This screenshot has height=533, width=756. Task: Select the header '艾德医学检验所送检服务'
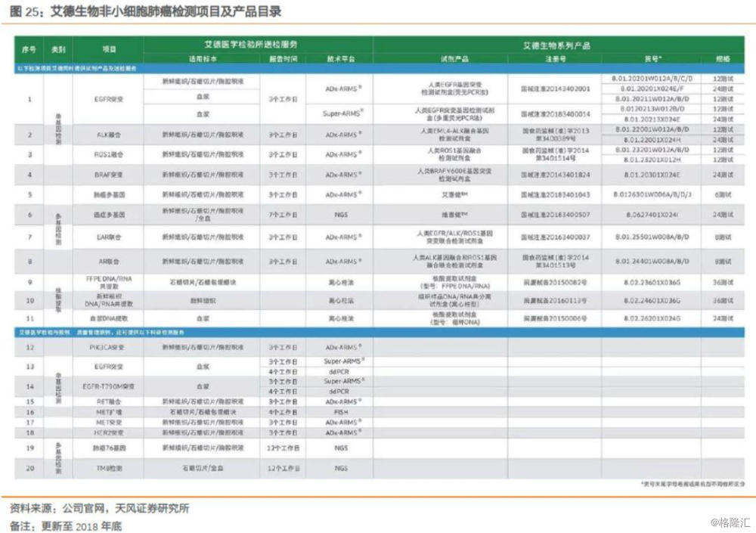coord(251,45)
